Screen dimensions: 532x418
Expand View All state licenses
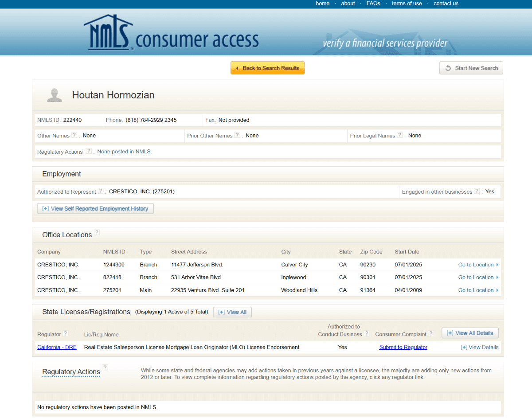232,312
